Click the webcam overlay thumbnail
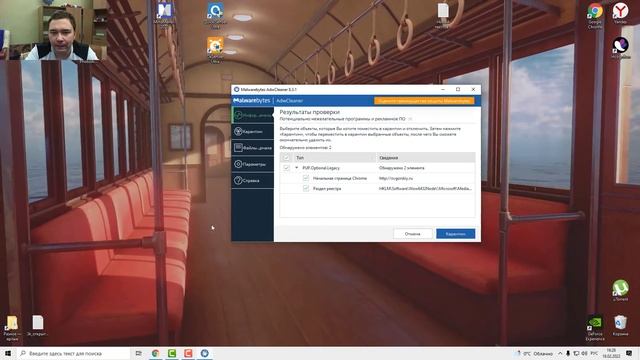This screenshot has height=360, width=640. click(53, 31)
